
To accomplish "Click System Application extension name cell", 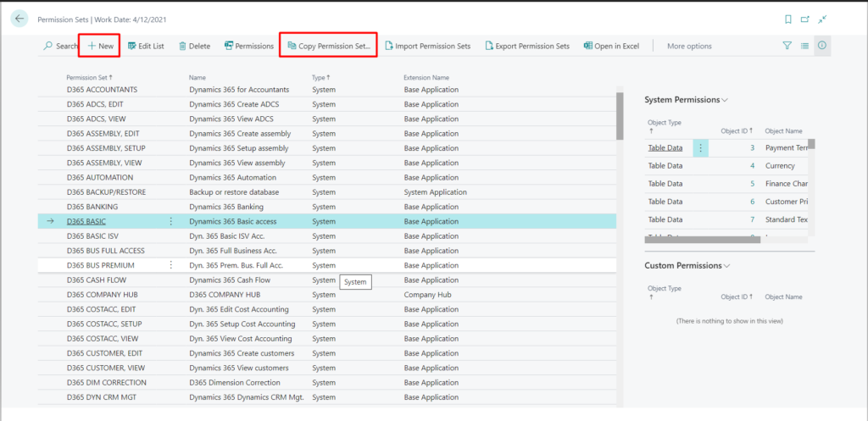I will tap(435, 192).
